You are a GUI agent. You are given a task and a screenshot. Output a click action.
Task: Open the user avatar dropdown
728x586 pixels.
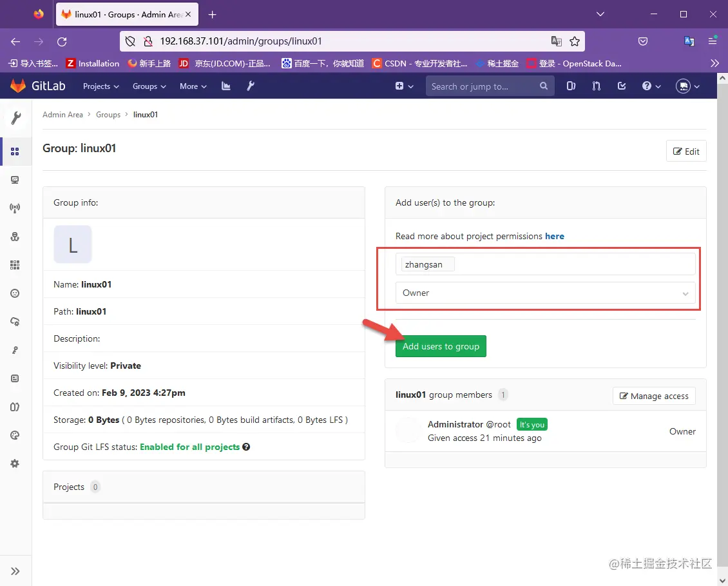coord(687,86)
